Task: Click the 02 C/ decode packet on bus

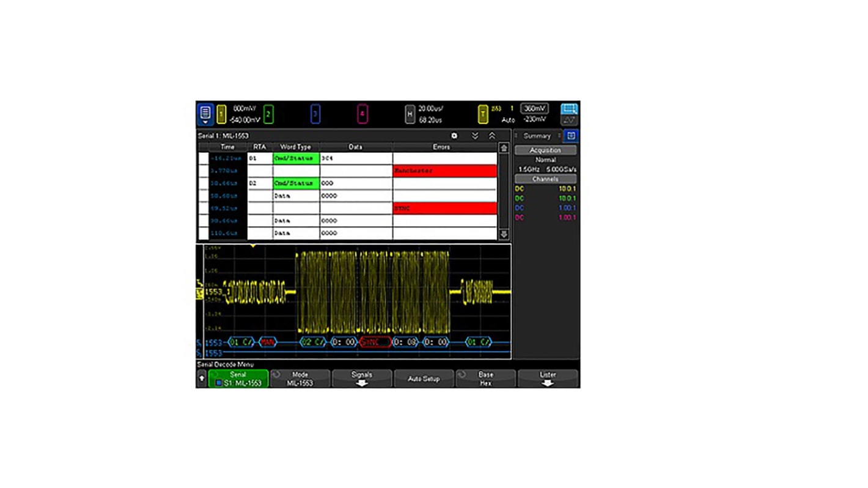Action: (x=313, y=342)
